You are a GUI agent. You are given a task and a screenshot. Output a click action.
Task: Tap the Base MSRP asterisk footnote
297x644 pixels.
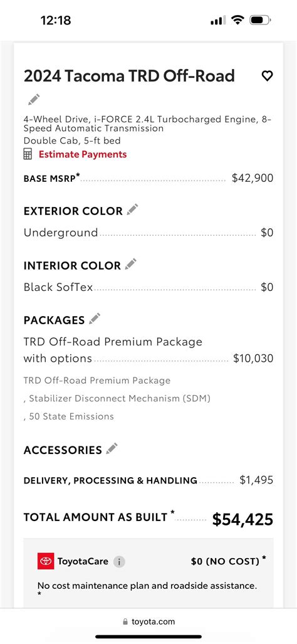pyautogui.click(x=78, y=176)
